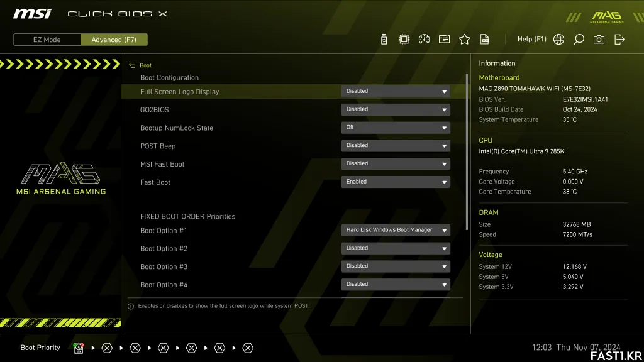Image resolution: width=644 pixels, height=362 pixels.
Task: Click the exit door arrow icon
Action: 619,40
